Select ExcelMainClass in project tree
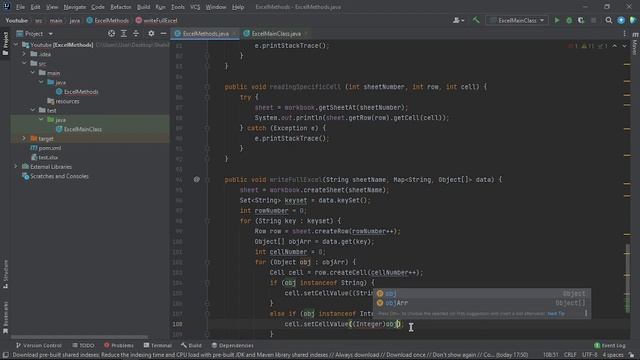 (x=79, y=129)
